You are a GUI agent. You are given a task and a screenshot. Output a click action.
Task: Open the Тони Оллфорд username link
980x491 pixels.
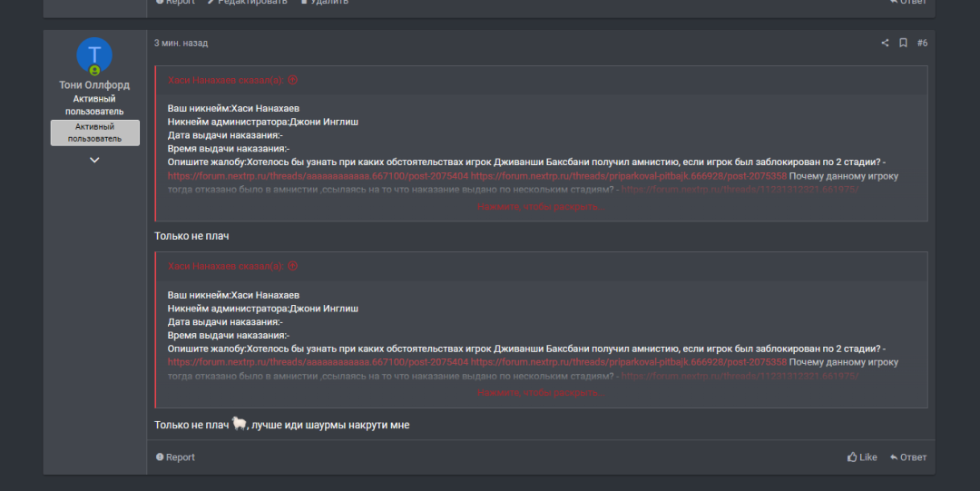[x=94, y=85]
